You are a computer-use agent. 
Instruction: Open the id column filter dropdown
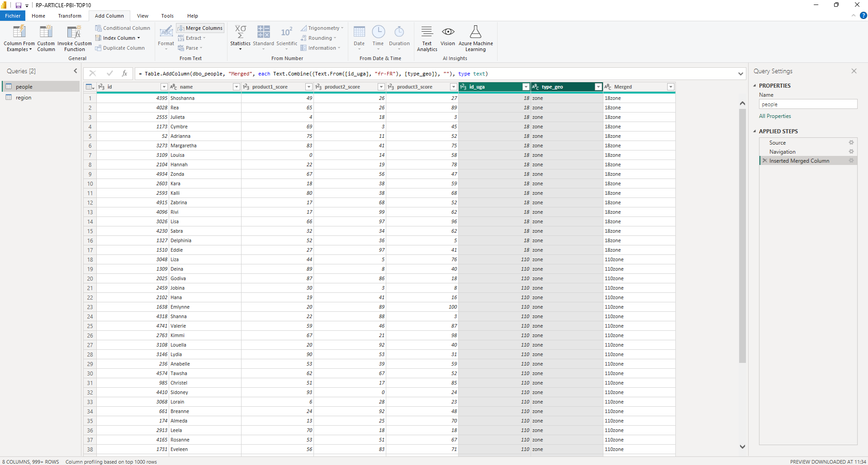(x=164, y=87)
